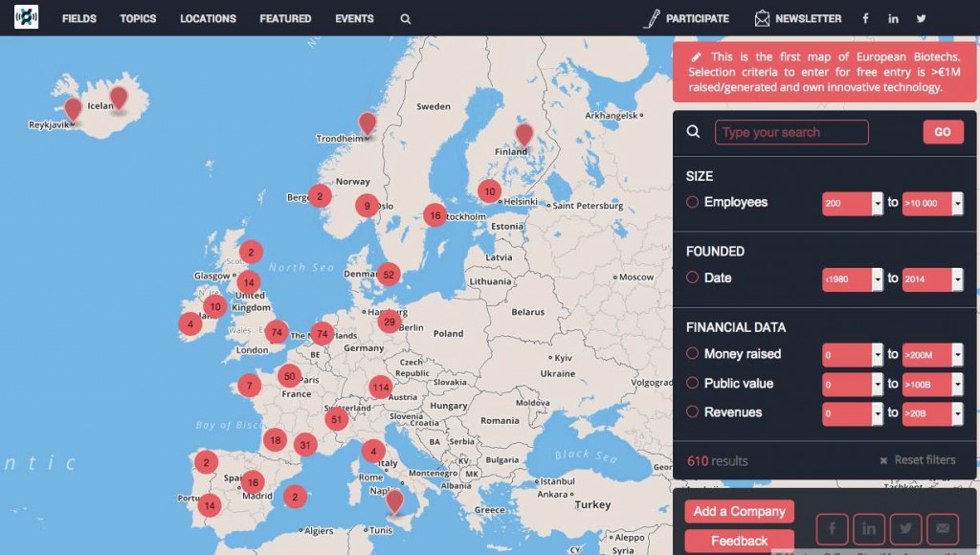Image resolution: width=980 pixels, height=555 pixels.
Task: Open the 4 cluster marker in Italy
Action: point(373,452)
